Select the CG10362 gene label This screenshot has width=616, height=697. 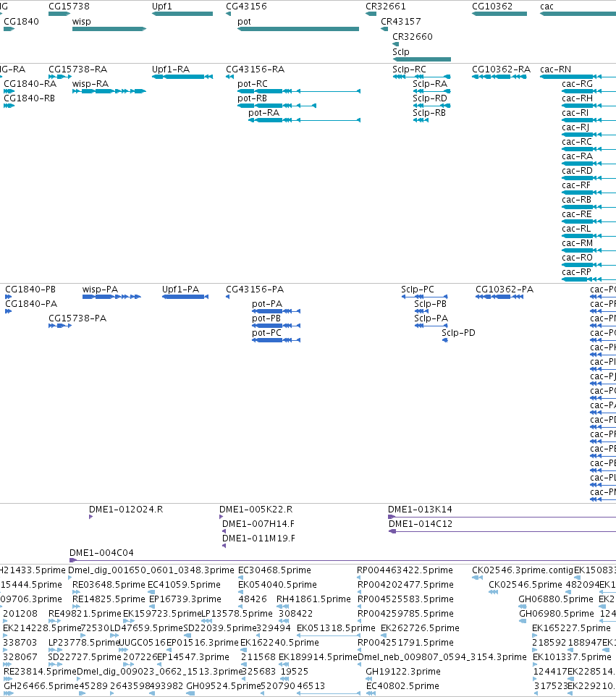[492, 7]
